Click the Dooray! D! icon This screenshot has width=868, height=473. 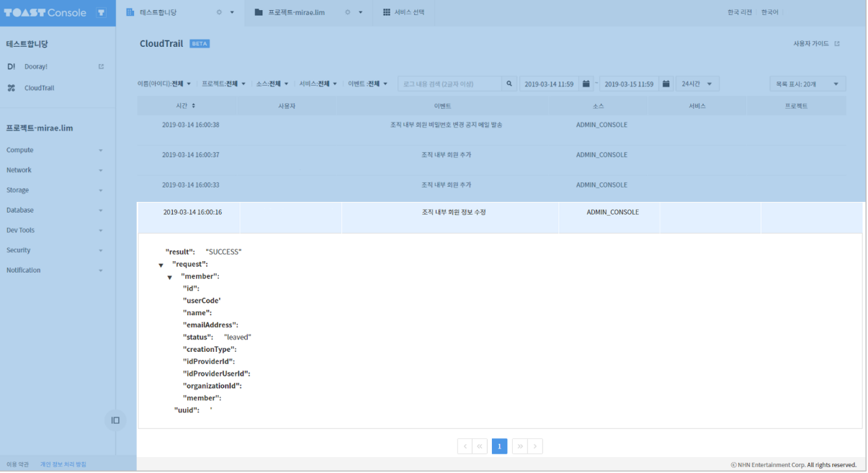pos(11,66)
